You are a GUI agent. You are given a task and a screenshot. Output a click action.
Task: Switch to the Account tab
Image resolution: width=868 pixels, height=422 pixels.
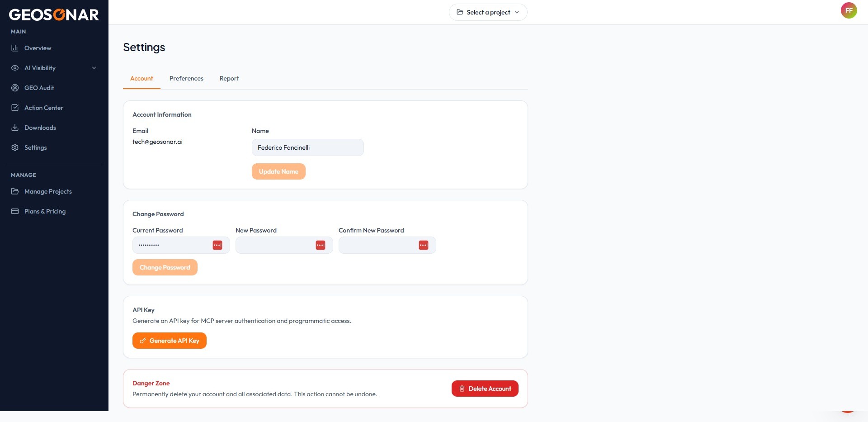pyautogui.click(x=142, y=78)
